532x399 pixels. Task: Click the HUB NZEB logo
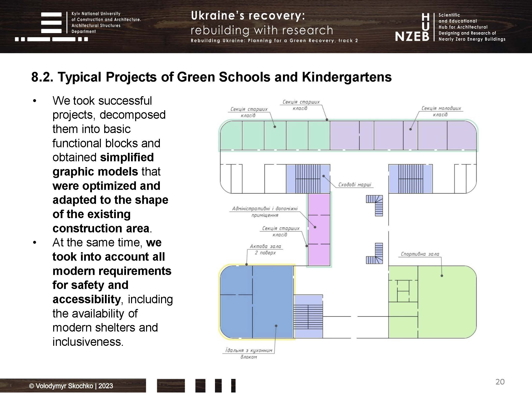point(412,27)
